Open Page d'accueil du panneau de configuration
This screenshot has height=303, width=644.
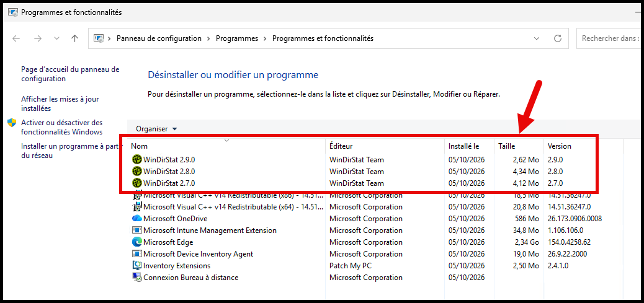[x=70, y=74]
